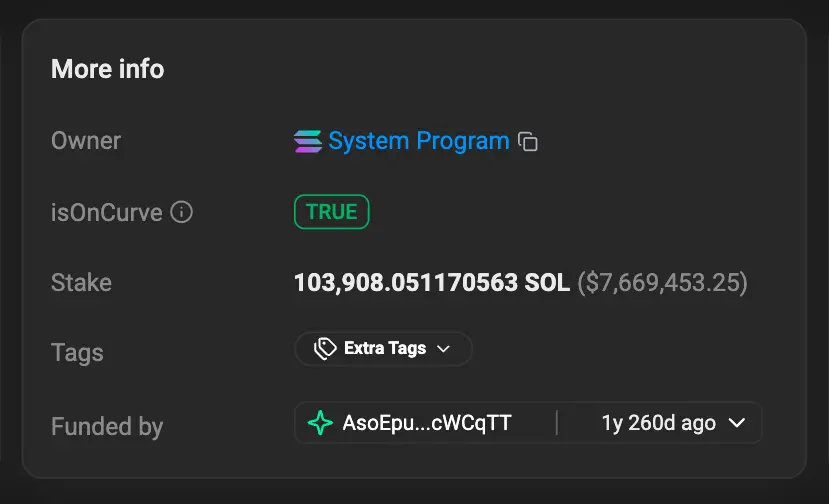
Task: Click the $7,669,453.25 USD value
Action: point(662,282)
